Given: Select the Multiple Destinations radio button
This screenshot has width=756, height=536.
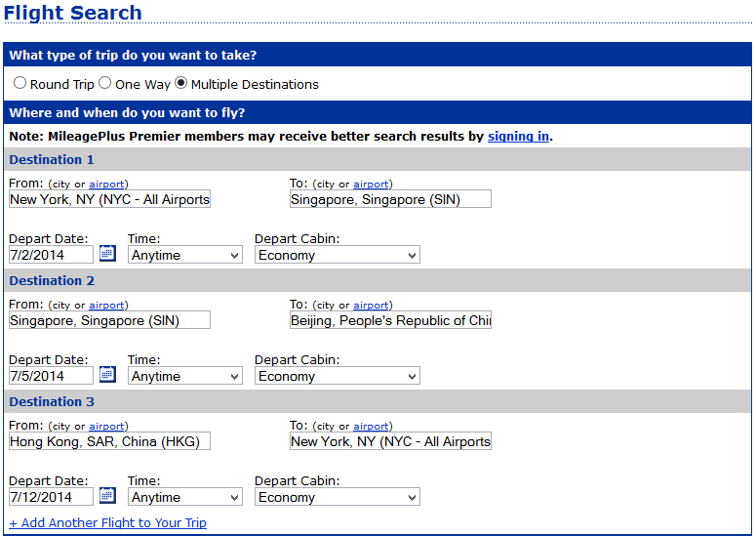Looking at the screenshot, I should click(180, 83).
